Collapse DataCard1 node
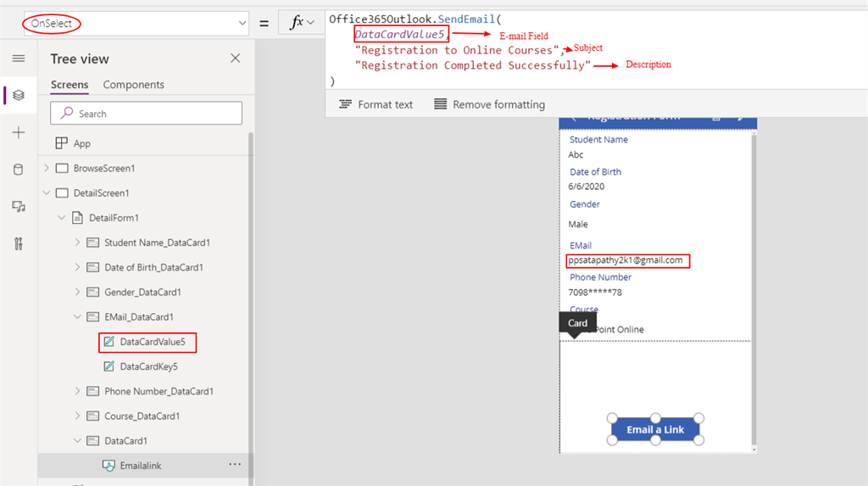The width and height of the screenshot is (868, 486). tap(77, 441)
